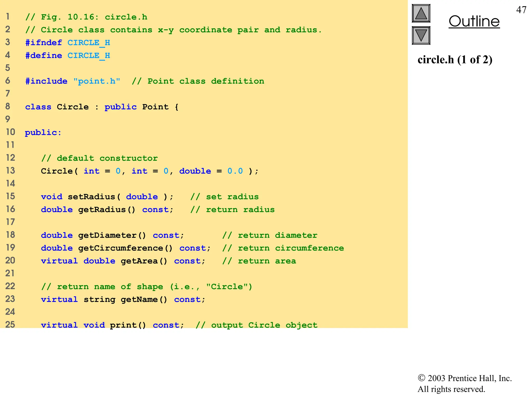Screen dimensions: 532x399
Task: Click slide number 47
Action: [x=521, y=10]
